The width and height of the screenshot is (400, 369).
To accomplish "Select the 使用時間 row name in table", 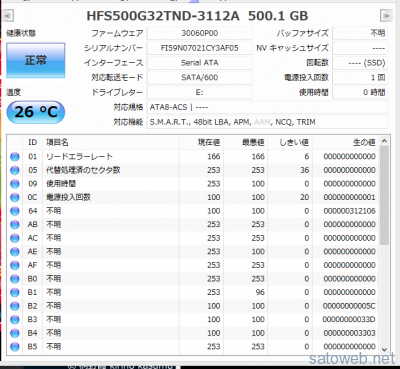I will click(61, 184).
